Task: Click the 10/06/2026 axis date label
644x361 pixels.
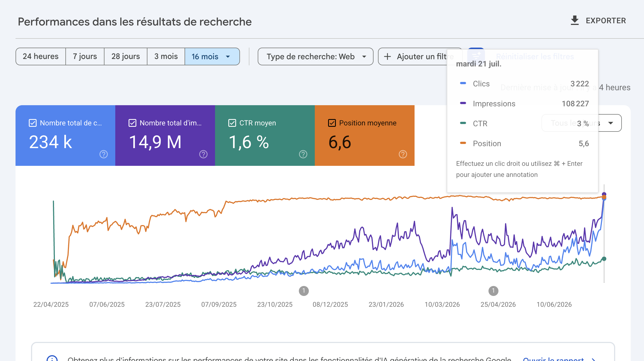Action: coord(554,304)
